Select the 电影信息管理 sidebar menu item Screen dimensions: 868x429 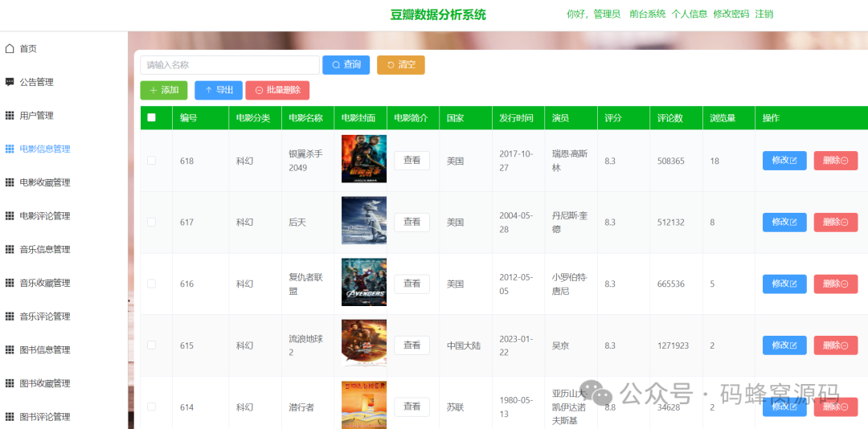coord(63,149)
